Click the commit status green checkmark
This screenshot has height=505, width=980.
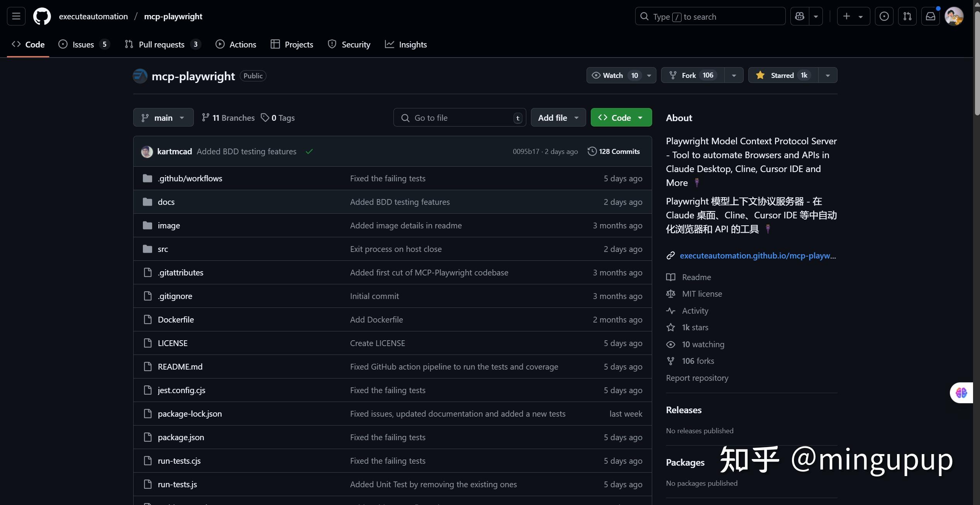tap(309, 152)
